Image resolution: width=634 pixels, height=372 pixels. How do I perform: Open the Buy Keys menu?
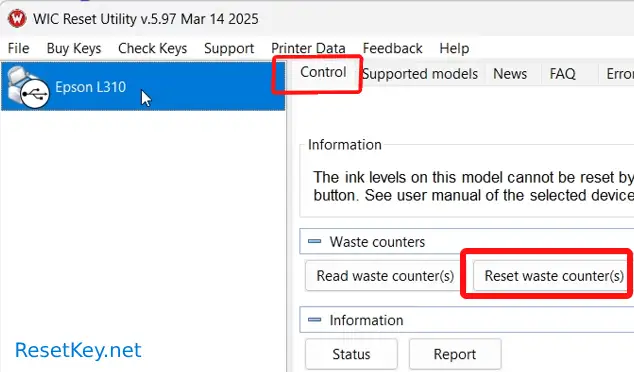tap(74, 49)
